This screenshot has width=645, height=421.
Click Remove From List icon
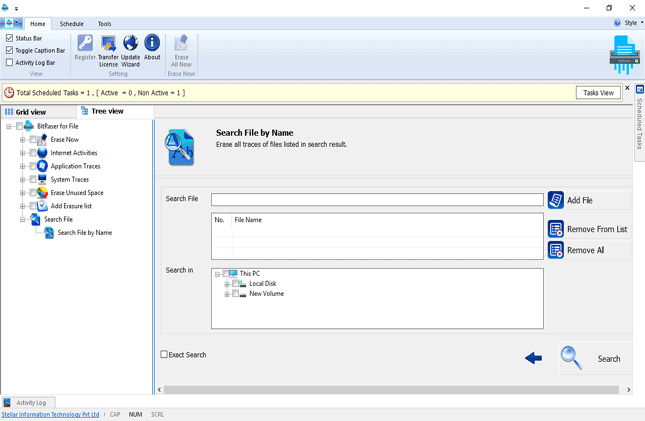[556, 229]
